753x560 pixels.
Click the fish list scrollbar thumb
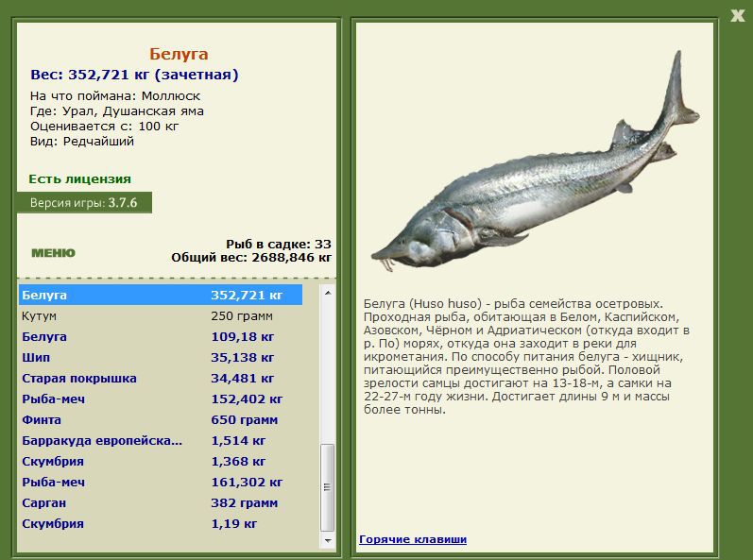(x=328, y=487)
